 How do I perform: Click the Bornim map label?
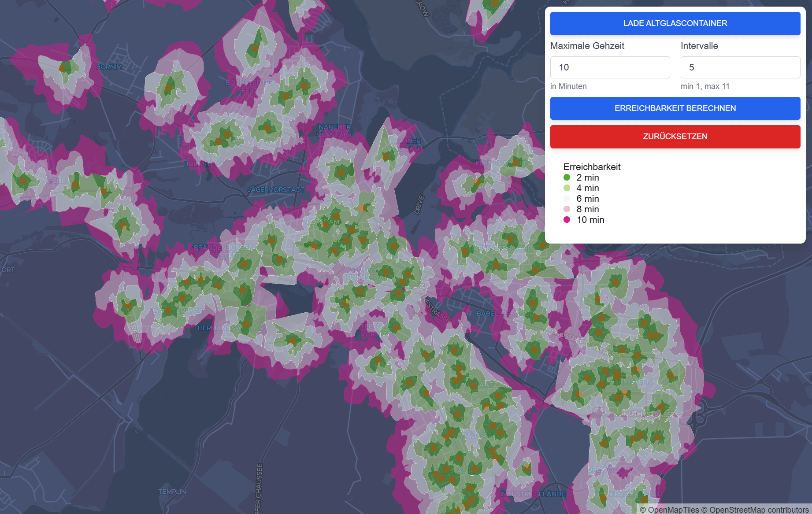[x=109, y=67]
